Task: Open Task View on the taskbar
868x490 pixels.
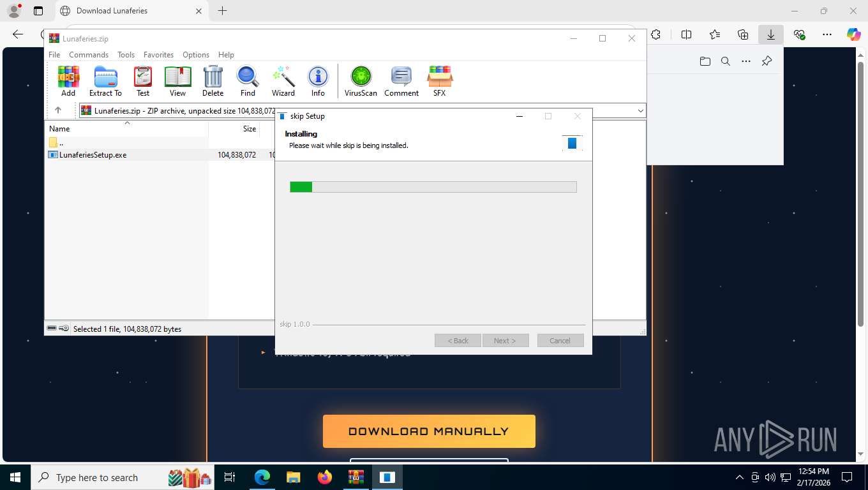Action: 230,477
